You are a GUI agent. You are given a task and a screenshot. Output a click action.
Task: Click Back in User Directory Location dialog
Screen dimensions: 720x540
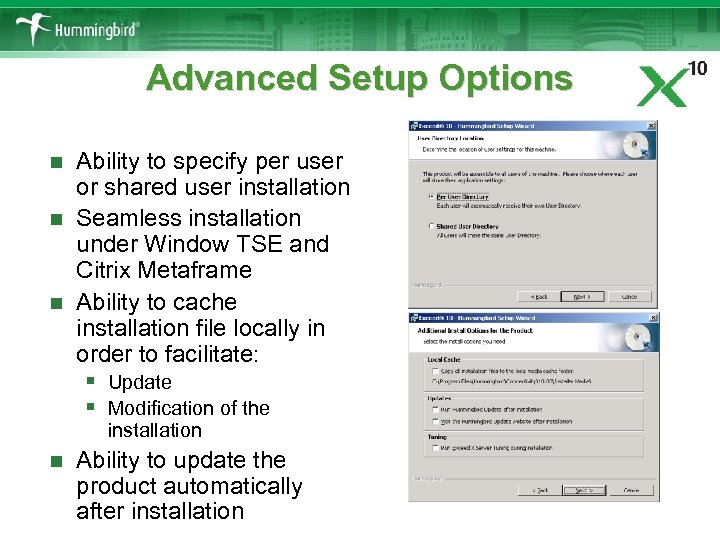click(x=539, y=297)
